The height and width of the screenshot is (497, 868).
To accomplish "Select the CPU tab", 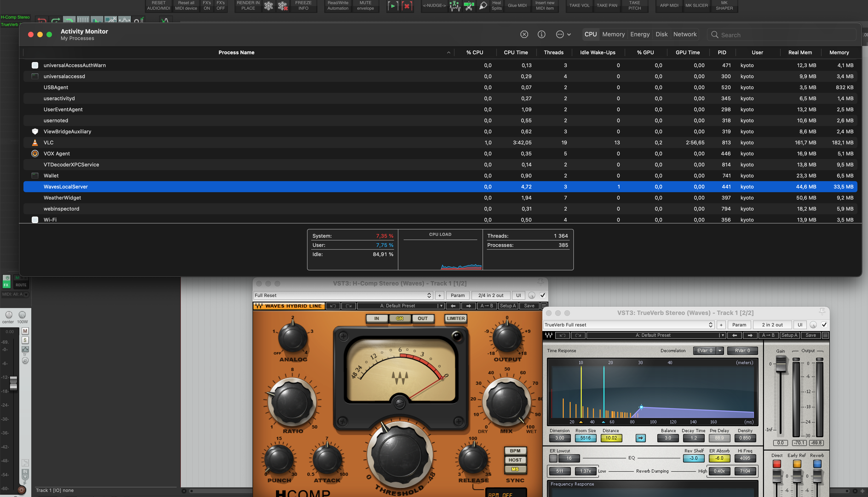I will tap(590, 34).
